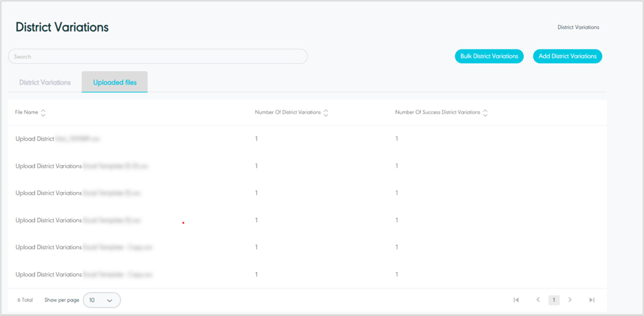Viewport: 644px width, 316px height.
Task: Select page number 1 in pagination
Action: (554, 300)
